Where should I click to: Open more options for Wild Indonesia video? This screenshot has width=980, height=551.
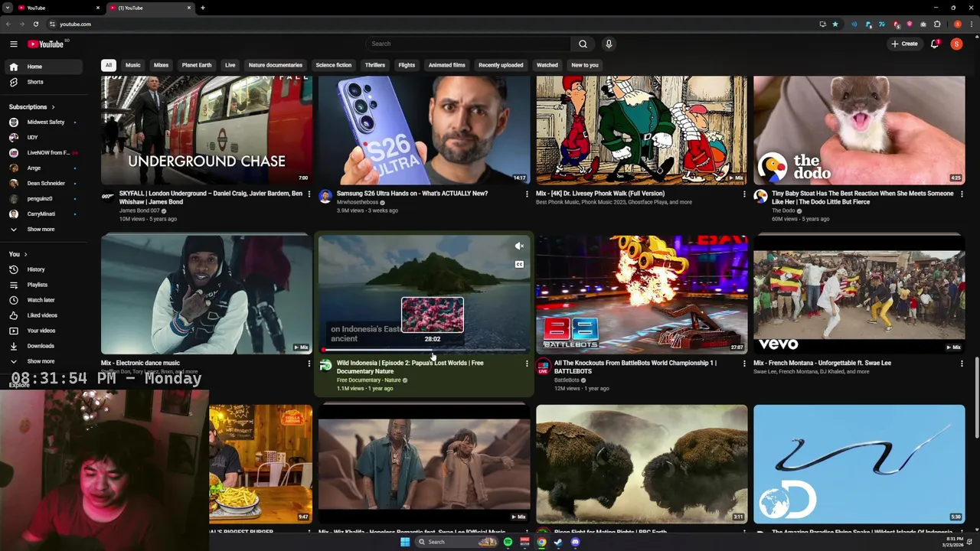(x=527, y=364)
